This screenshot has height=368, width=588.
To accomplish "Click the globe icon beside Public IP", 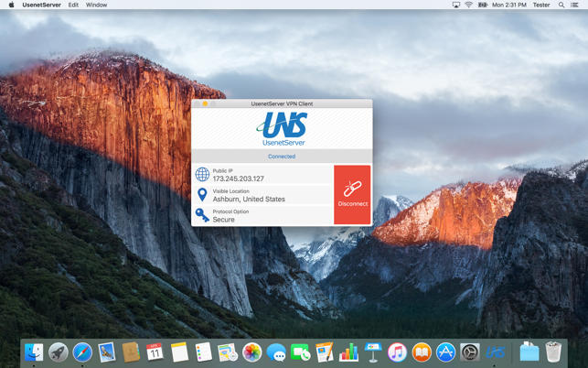I will [202, 175].
